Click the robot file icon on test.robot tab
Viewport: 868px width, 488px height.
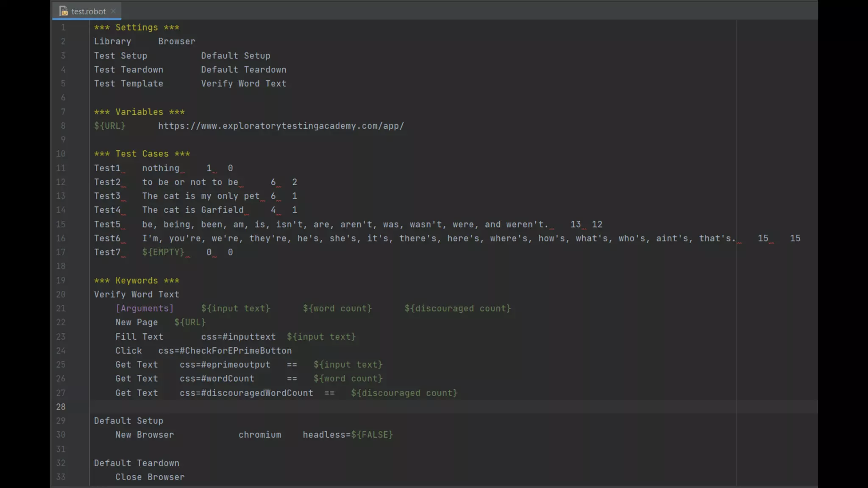(63, 11)
